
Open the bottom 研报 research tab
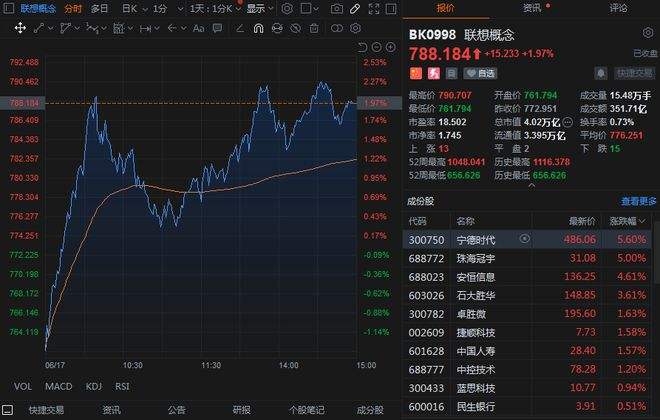(x=242, y=409)
